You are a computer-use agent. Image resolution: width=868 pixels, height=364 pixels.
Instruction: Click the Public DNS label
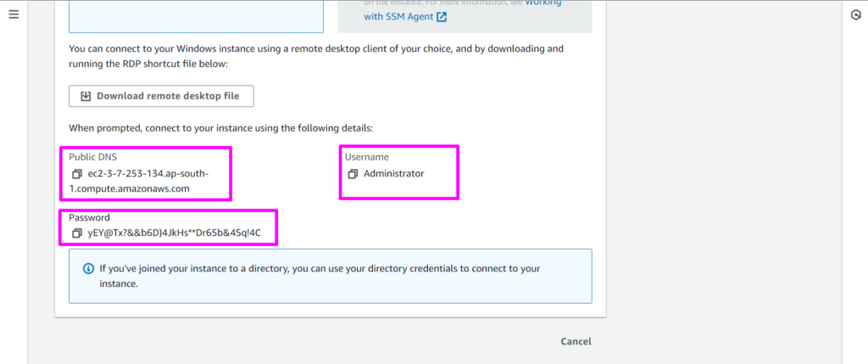pyautogui.click(x=92, y=157)
